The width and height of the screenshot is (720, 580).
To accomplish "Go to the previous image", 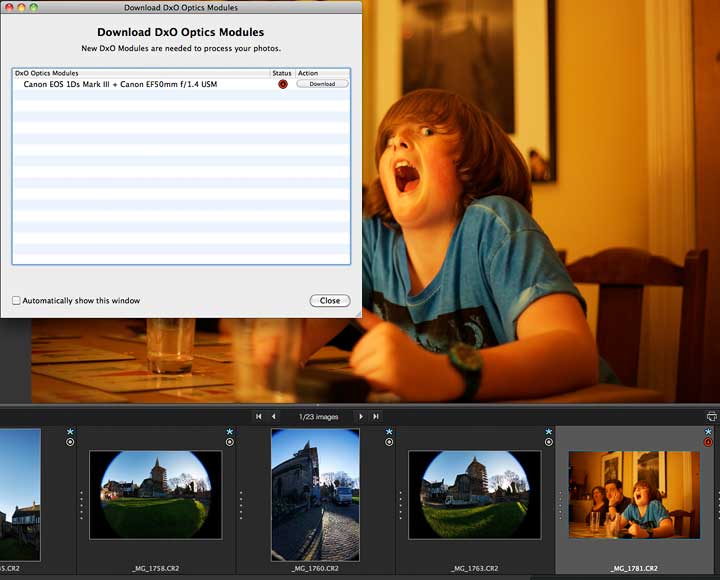I will pos(274,417).
